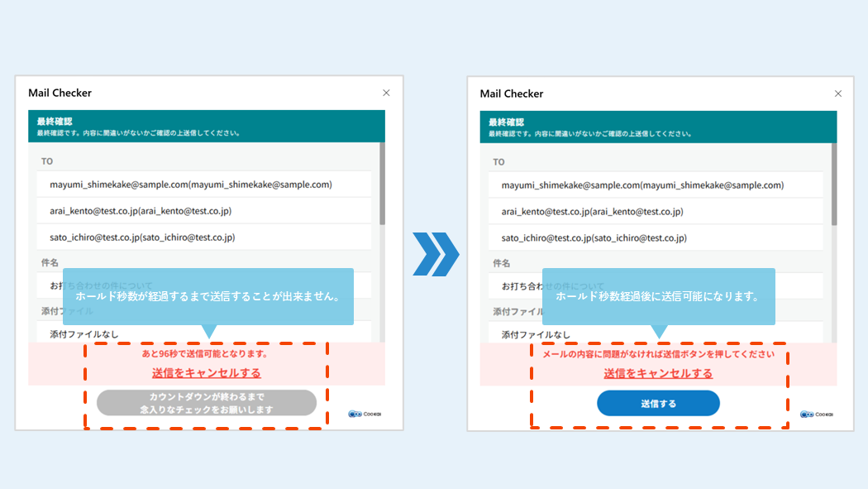Click the blue double-chevron arrow between dialogs
This screenshot has height=489, width=868.
pyautogui.click(x=435, y=254)
